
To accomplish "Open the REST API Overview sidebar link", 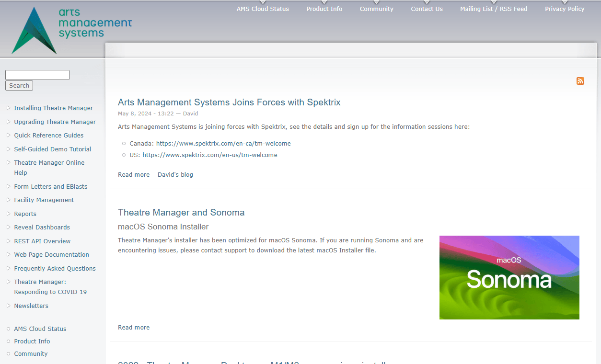I will point(42,241).
